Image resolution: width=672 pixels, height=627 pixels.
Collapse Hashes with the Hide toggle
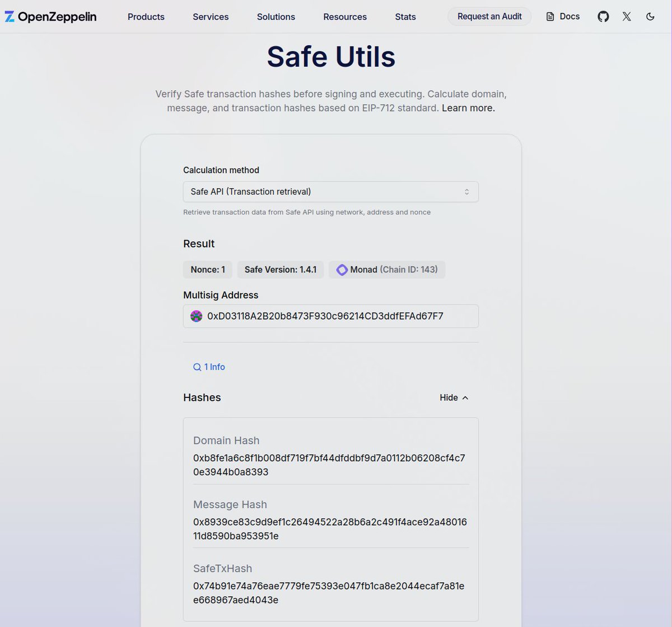454,397
